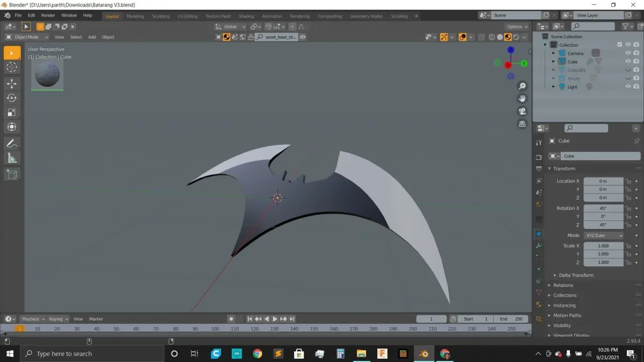This screenshot has width=644, height=362.
Task: Open the File menu
Action: coord(18,16)
